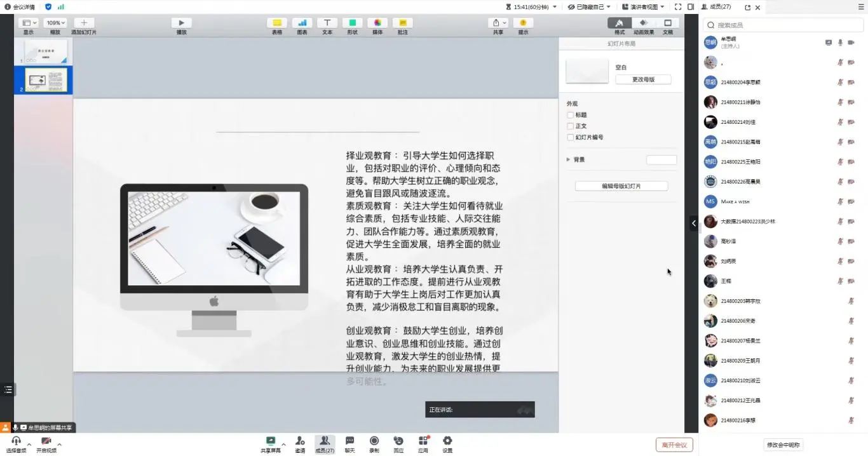Open the 邀请 invite option
The height and width of the screenshot is (456, 868).
point(300,441)
